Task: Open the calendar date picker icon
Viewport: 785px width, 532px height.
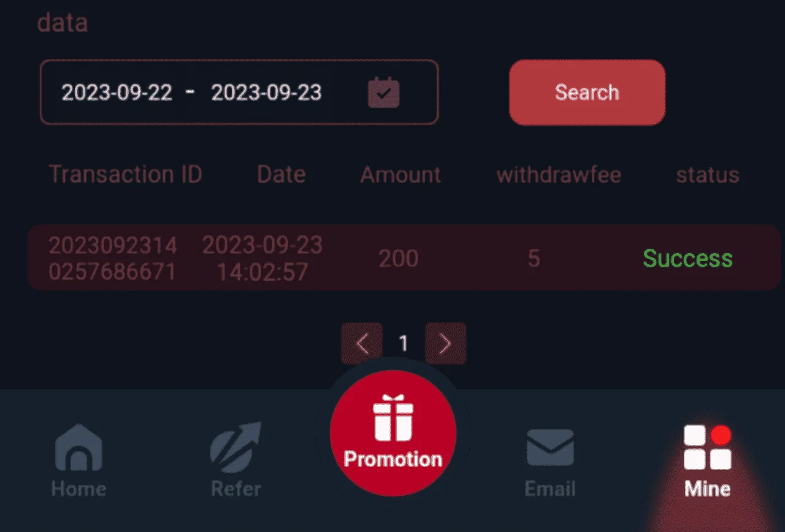Action: pos(383,93)
